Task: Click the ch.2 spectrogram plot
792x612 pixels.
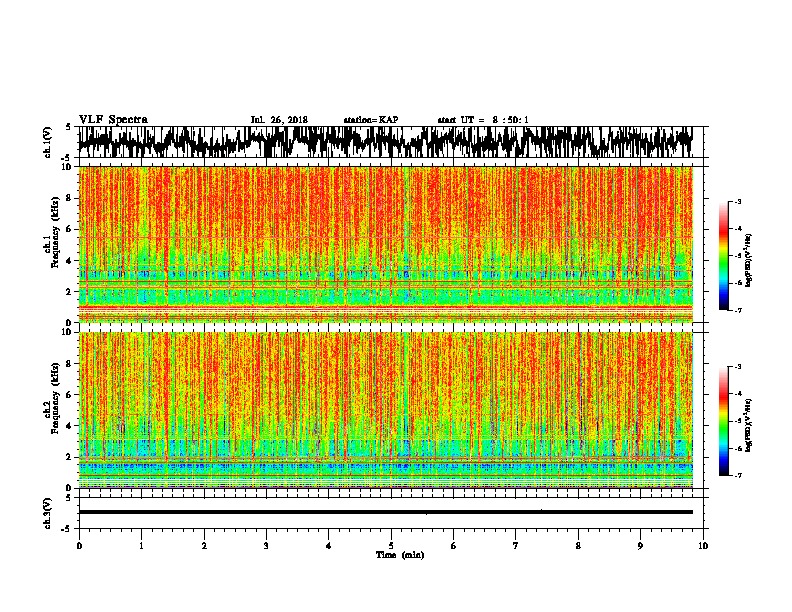Action: point(386,410)
